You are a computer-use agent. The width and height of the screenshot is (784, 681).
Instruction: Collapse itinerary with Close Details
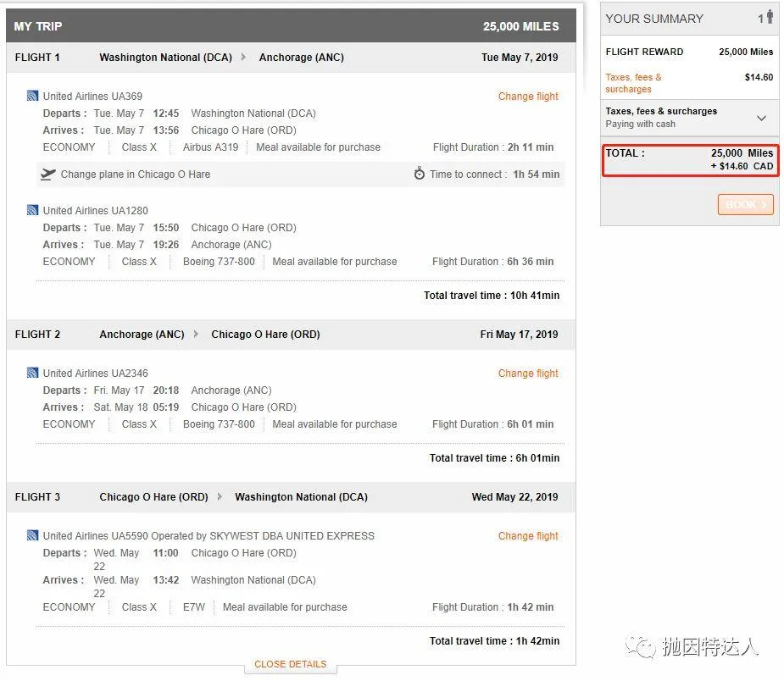(291, 664)
